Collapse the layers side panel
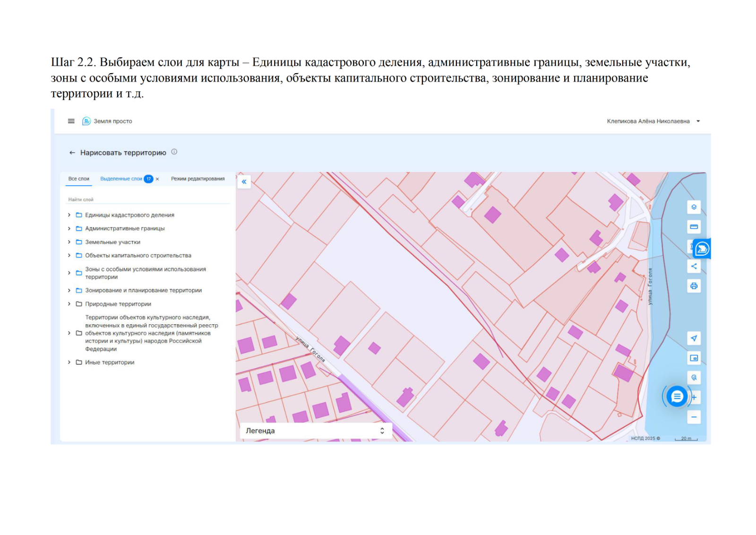Viewport: 756px width, 535px height. pyautogui.click(x=244, y=181)
